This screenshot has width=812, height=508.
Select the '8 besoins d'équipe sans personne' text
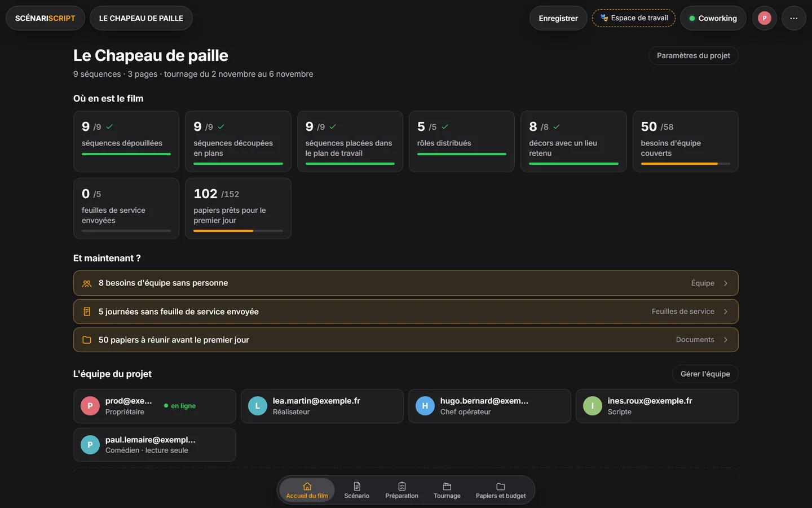[x=164, y=283]
